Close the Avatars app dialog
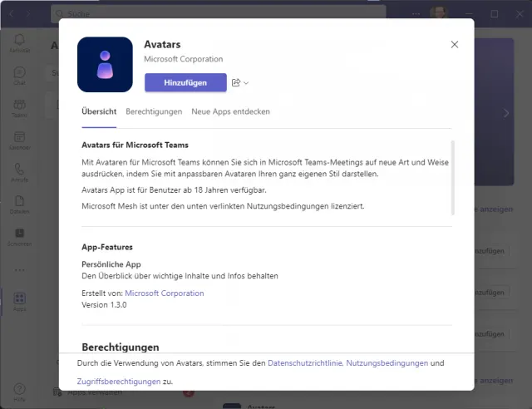 455,44
